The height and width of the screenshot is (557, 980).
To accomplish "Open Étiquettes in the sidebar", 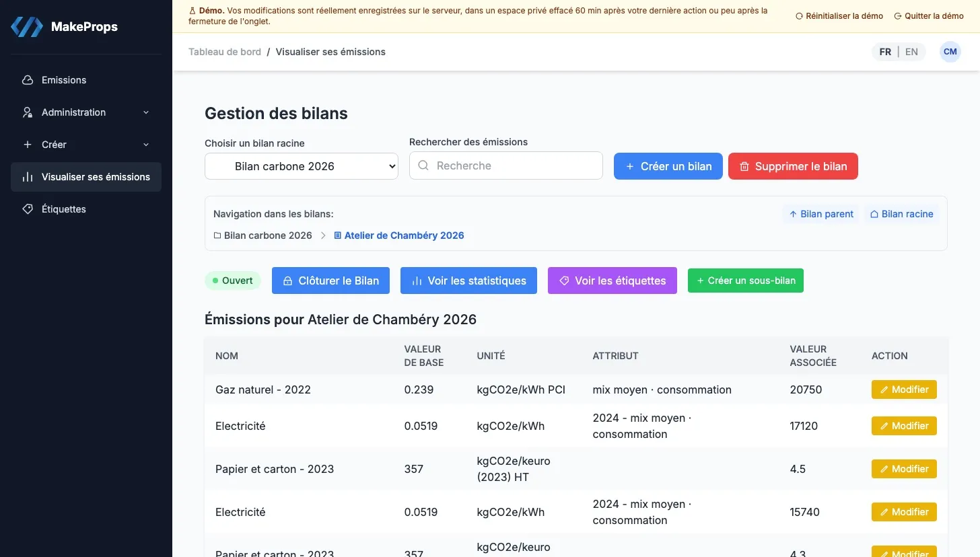I will click(86, 209).
